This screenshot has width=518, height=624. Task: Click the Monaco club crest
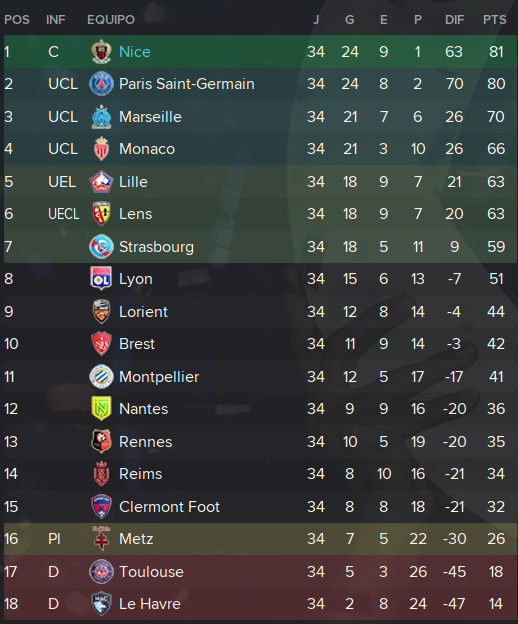[x=101, y=149]
